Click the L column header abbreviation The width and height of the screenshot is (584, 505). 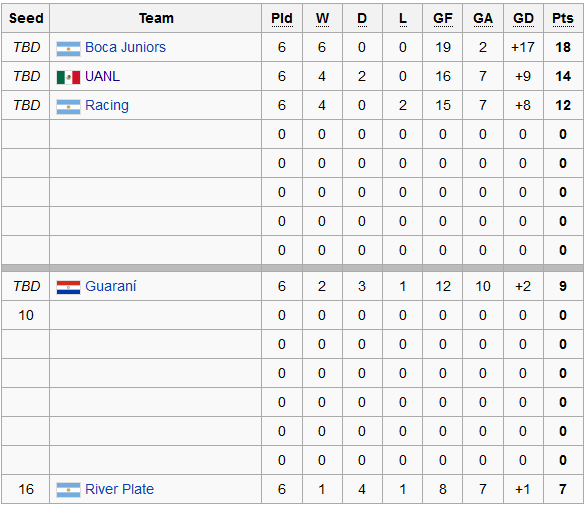(403, 18)
